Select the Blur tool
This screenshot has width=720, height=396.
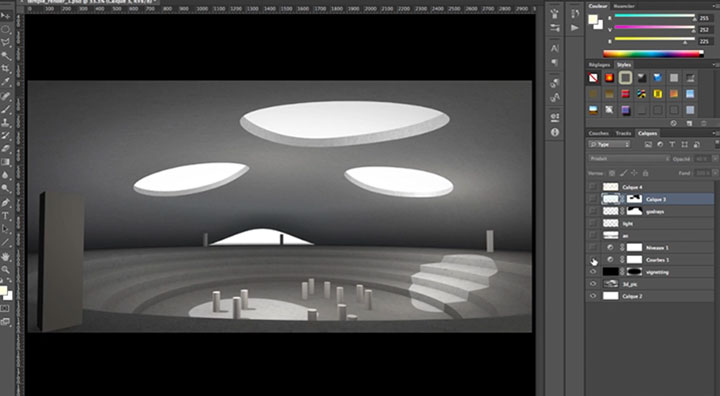[6, 175]
